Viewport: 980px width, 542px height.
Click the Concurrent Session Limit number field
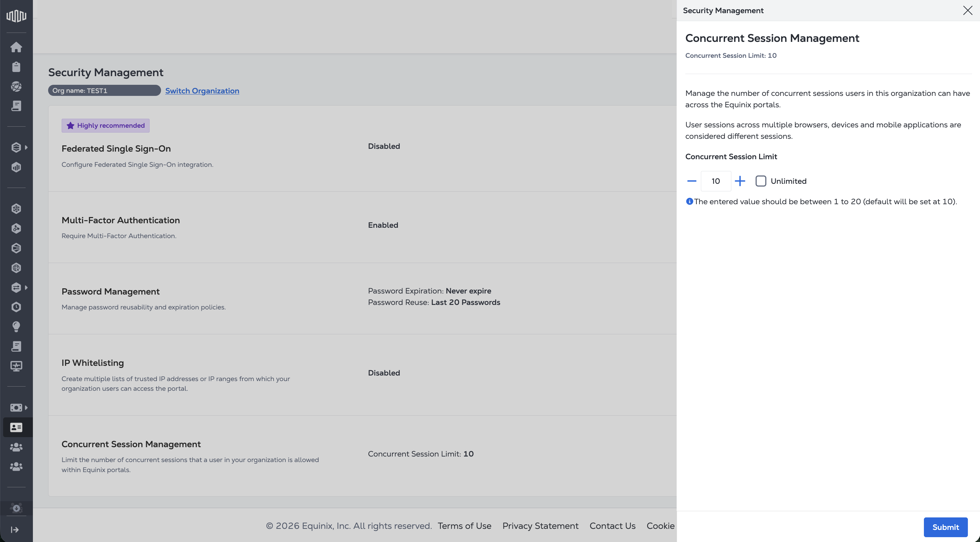click(x=715, y=181)
